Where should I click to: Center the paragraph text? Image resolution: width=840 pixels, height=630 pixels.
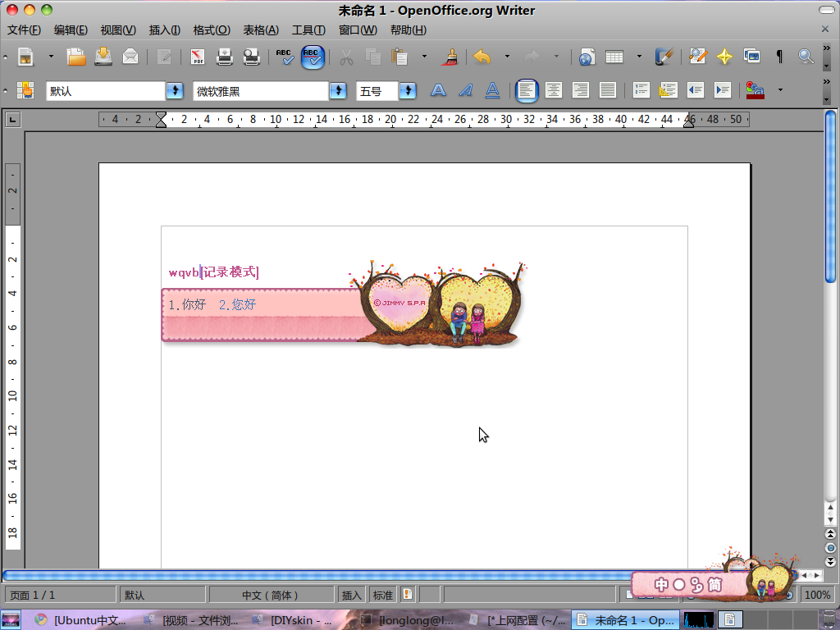point(554,90)
